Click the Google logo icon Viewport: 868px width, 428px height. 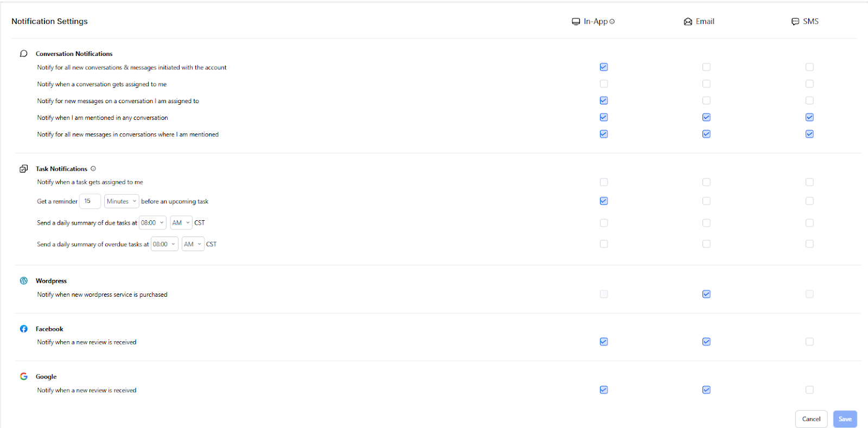pyautogui.click(x=23, y=376)
